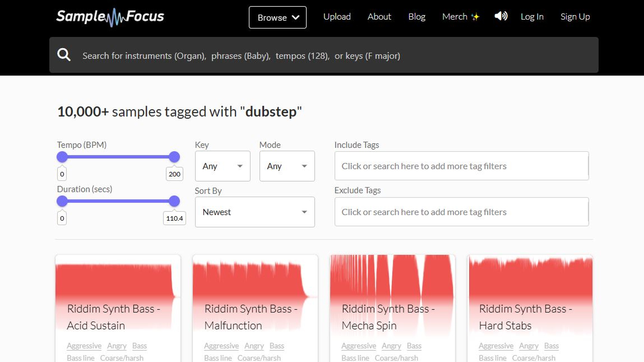The height and width of the screenshot is (362, 644).
Task: Expand the Mode dropdown
Action: point(287,166)
